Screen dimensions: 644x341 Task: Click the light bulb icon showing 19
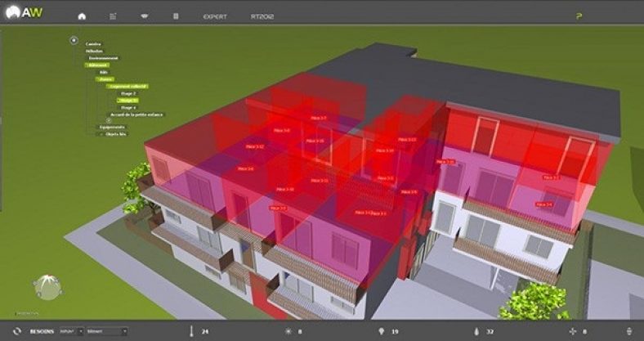point(382,331)
